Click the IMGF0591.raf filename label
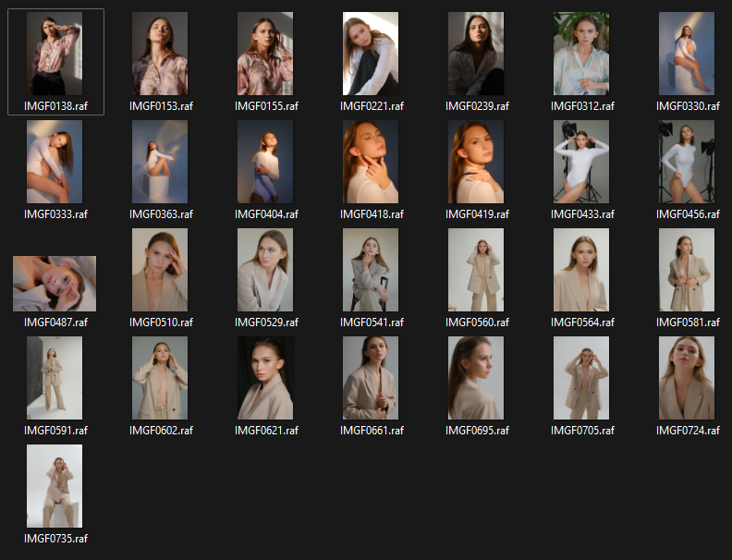The height and width of the screenshot is (560, 732). tap(55, 431)
